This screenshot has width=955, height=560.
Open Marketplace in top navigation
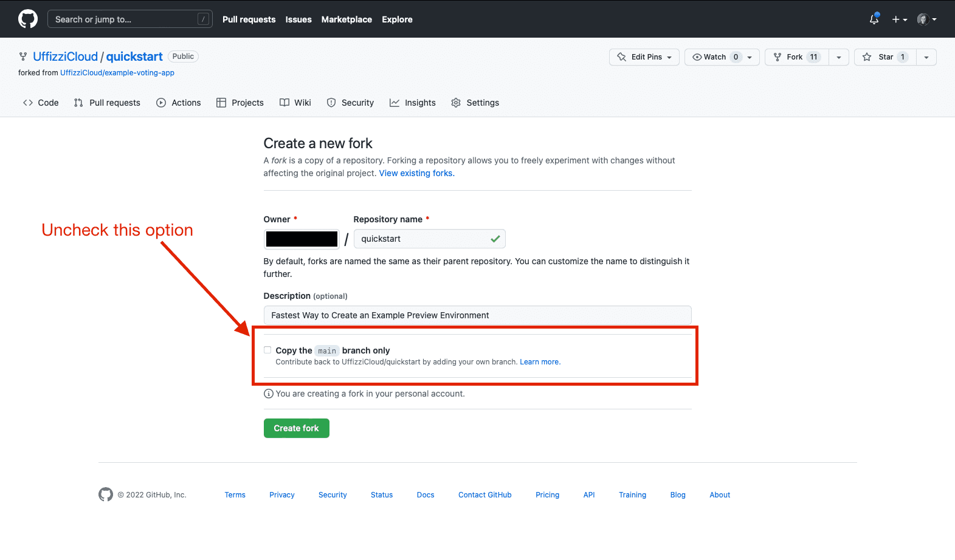tap(346, 19)
